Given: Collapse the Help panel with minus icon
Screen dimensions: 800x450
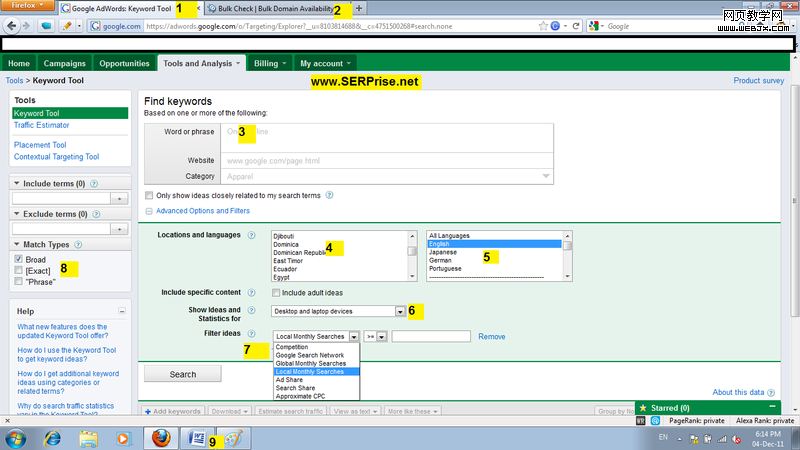Looking at the screenshot, I should (x=122, y=311).
